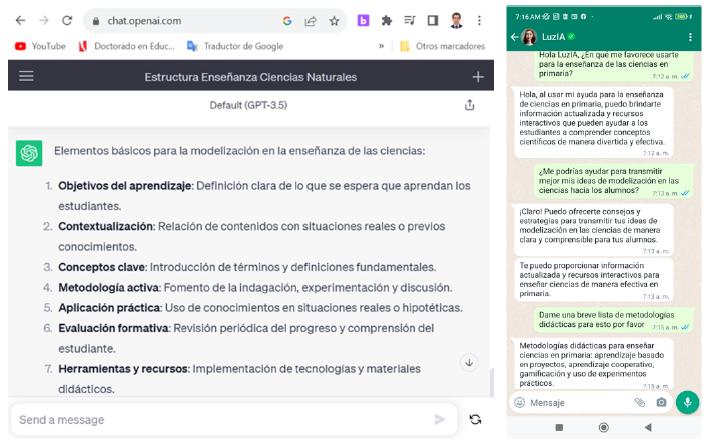Click the 'Evaluación formativa' list item
The width and height of the screenshot is (707, 444).
coord(239,338)
